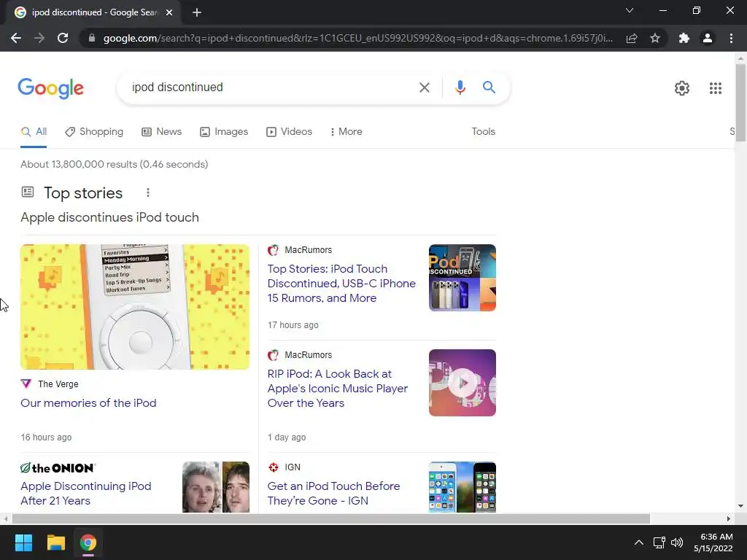
Task: Open the Tools search filter
Action: (x=483, y=132)
